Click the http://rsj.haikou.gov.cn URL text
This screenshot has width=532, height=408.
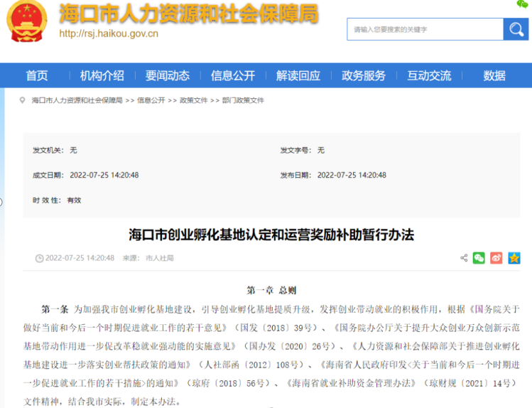tap(109, 33)
